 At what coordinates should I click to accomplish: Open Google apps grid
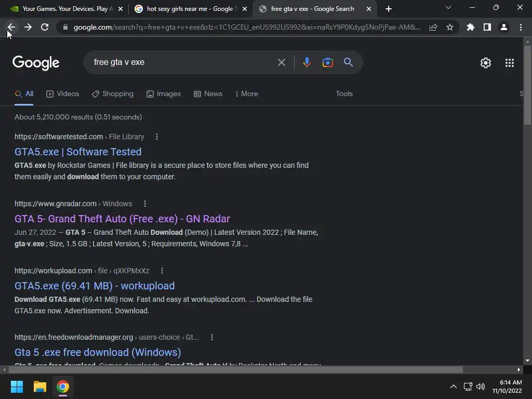pos(510,63)
